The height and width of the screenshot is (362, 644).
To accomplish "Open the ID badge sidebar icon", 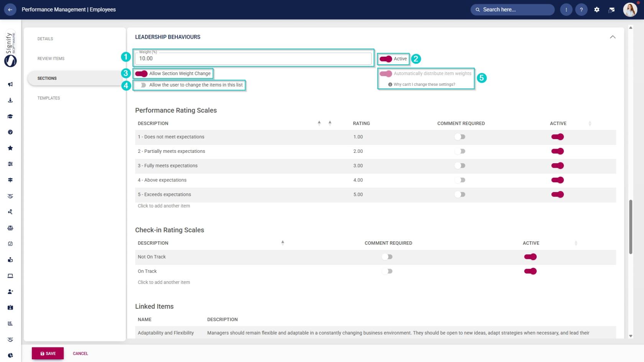I will (x=10, y=308).
